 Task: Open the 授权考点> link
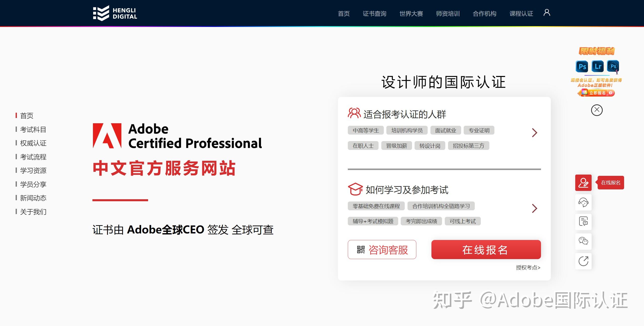coord(528,268)
